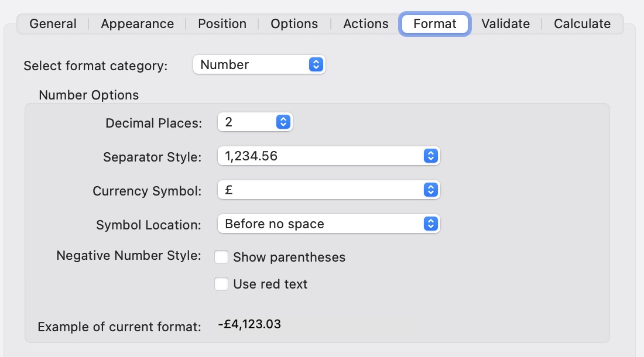Open the Appearance tab
The image size is (644, 357).
(x=136, y=23)
